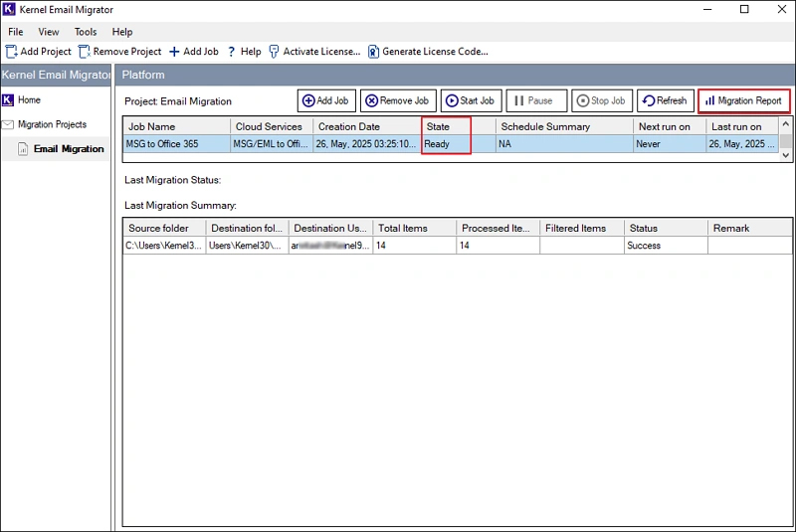Click the jobs list scrollbar up arrow
This screenshot has width=796, height=532.
click(786, 123)
